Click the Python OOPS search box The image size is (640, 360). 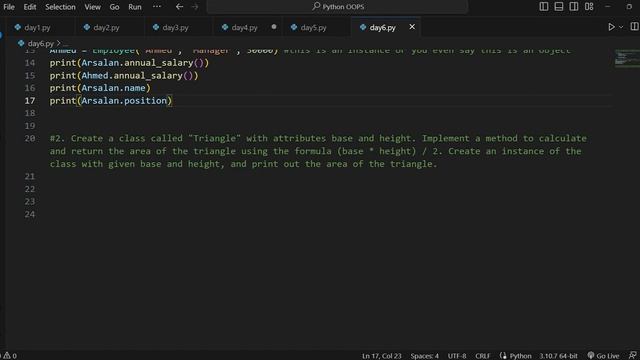[x=337, y=7]
